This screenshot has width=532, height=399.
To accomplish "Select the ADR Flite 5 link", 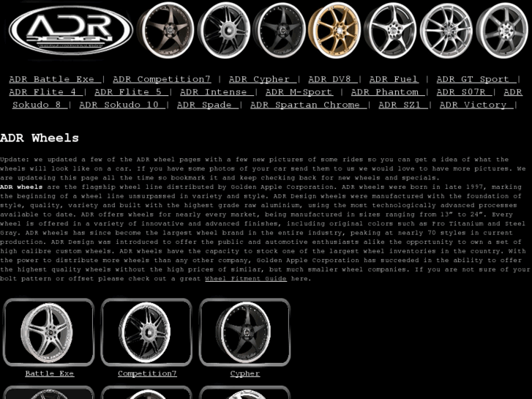I will pyautogui.click(x=131, y=92).
